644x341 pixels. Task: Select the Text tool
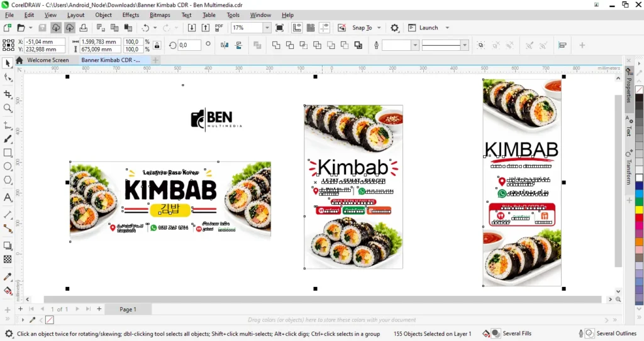8,197
